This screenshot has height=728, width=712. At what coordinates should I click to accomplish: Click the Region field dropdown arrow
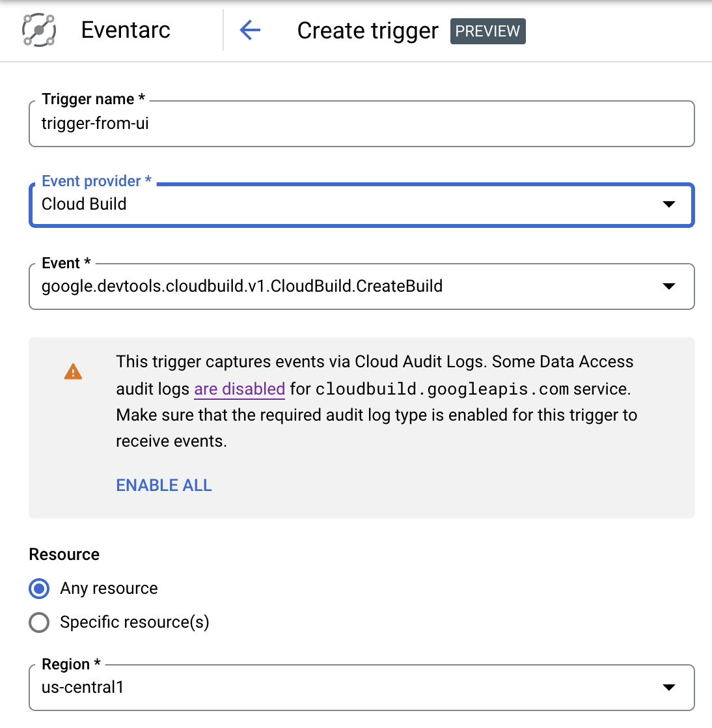click(x=668, y=688)
